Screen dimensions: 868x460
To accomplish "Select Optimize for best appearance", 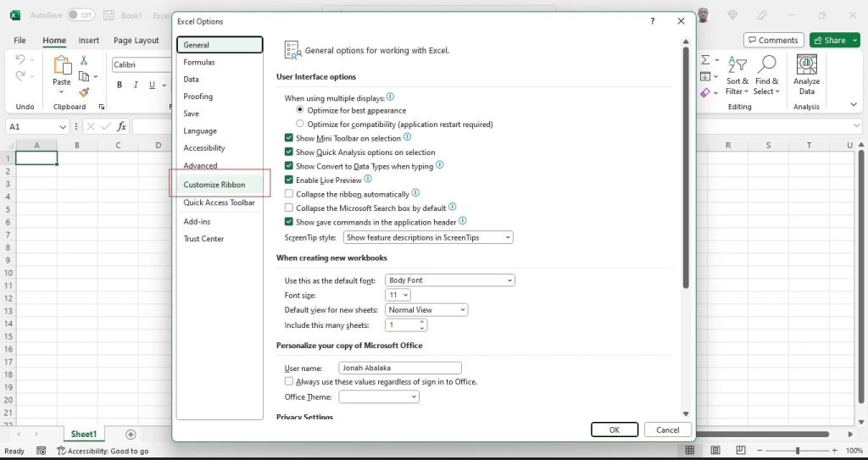I will [x=300, y=110].
